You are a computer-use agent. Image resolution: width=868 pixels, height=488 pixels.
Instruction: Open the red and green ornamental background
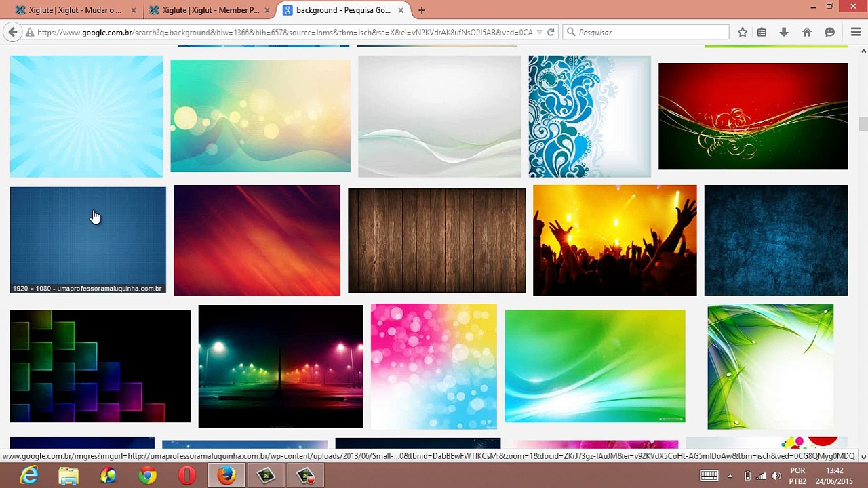tap(753, 116)
